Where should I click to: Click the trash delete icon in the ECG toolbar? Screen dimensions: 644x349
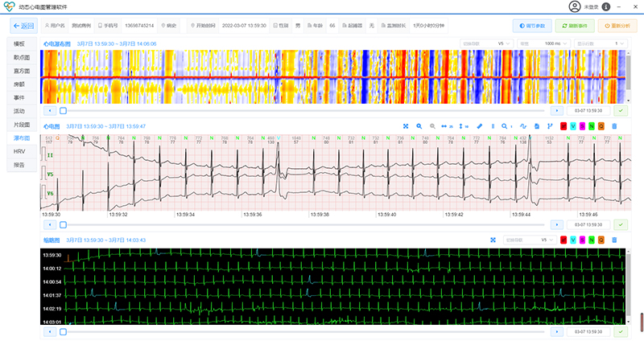[615, 126]
